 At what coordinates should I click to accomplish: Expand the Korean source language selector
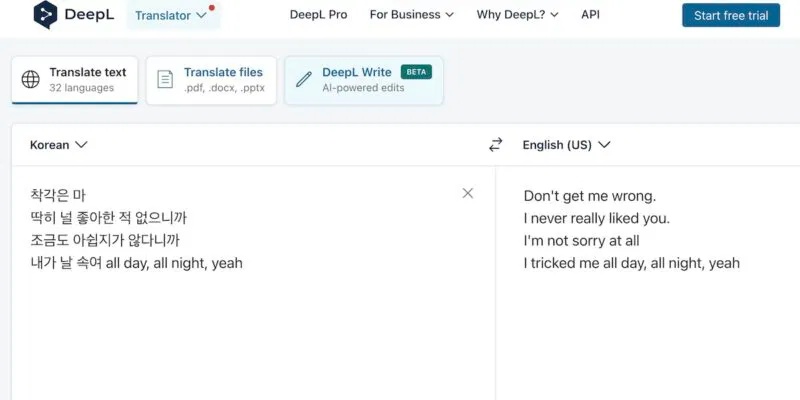click(x=59, y=145)
